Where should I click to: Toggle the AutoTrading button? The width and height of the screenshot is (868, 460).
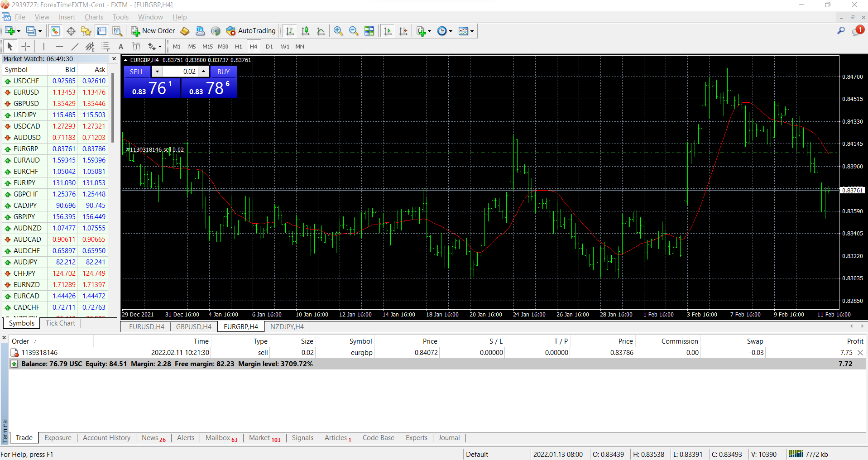[x=251, y=31]
